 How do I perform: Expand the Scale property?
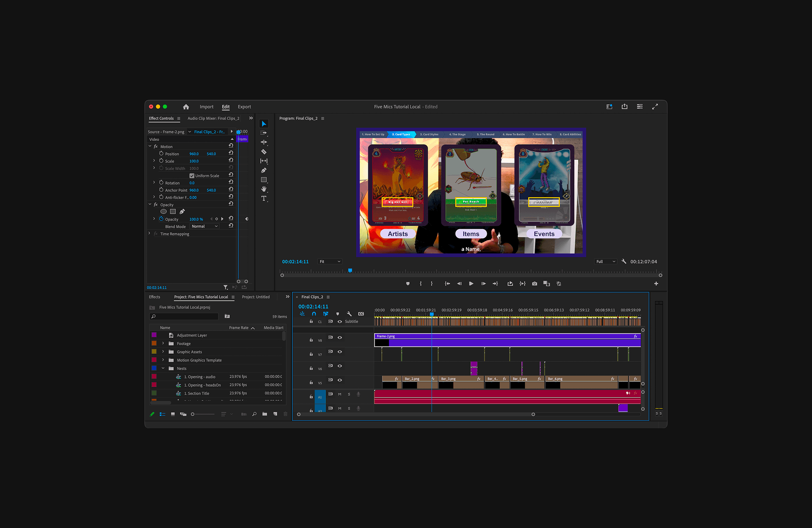(154, 161)
